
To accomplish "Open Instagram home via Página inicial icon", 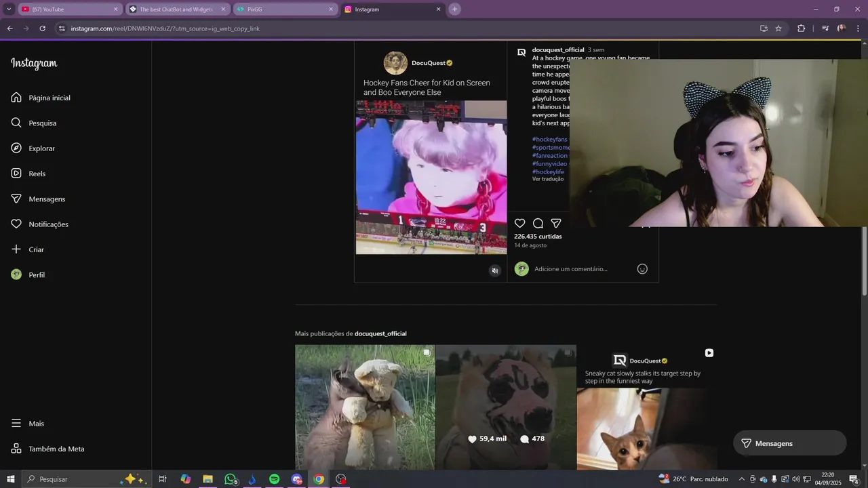I will pos(16,98).
